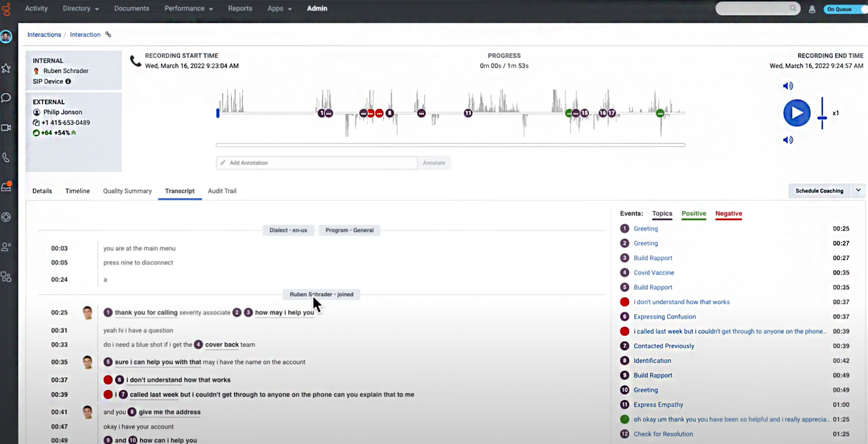Go to Interactions breadcrumb link
The image size is (868, 444).
(x=44, y=35)
